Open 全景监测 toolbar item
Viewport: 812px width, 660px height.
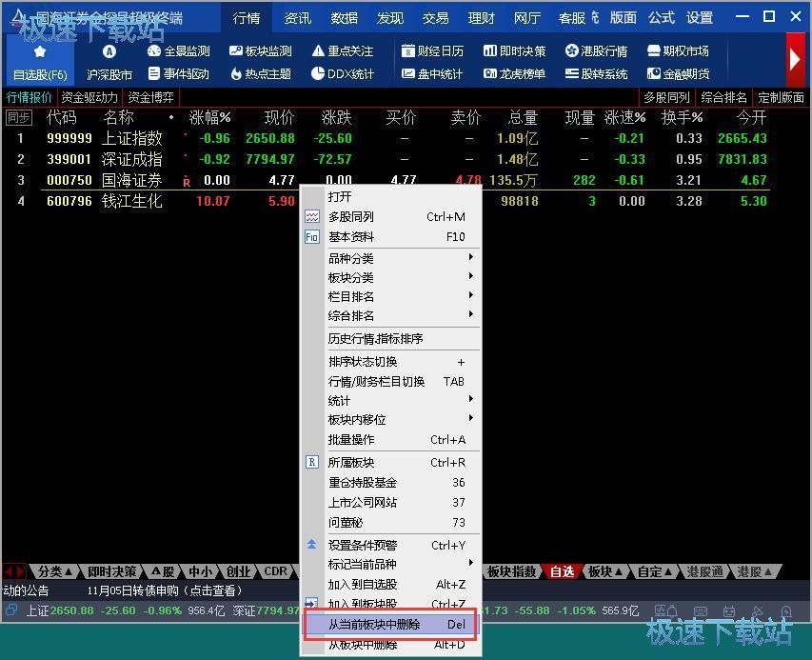(179, 51)
